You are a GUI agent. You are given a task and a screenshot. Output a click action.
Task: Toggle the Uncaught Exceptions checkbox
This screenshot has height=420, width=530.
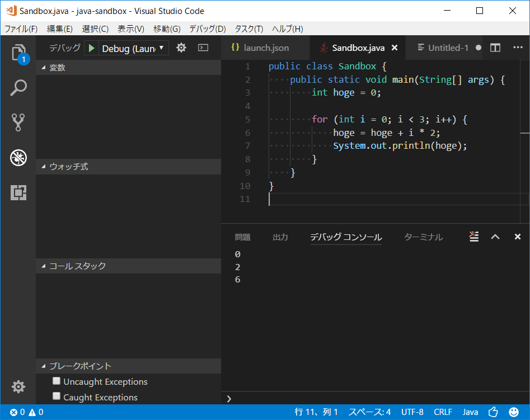point(57,381)
